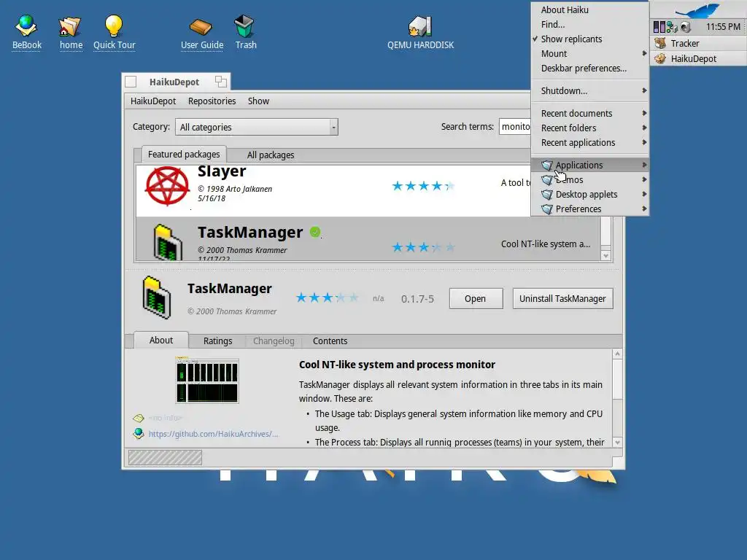747x560 pixels.
Task: Click the Preferences folder icon in menu
Action: point(547,209)
